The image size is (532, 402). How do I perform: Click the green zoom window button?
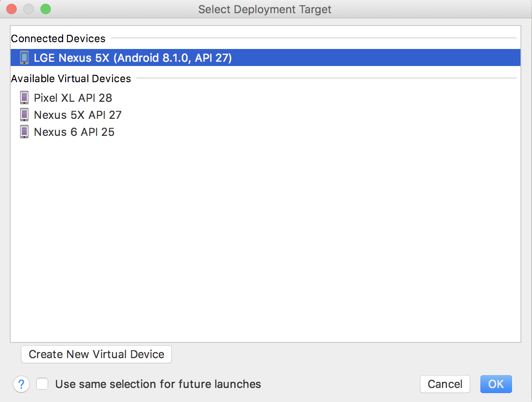point(45,9)
